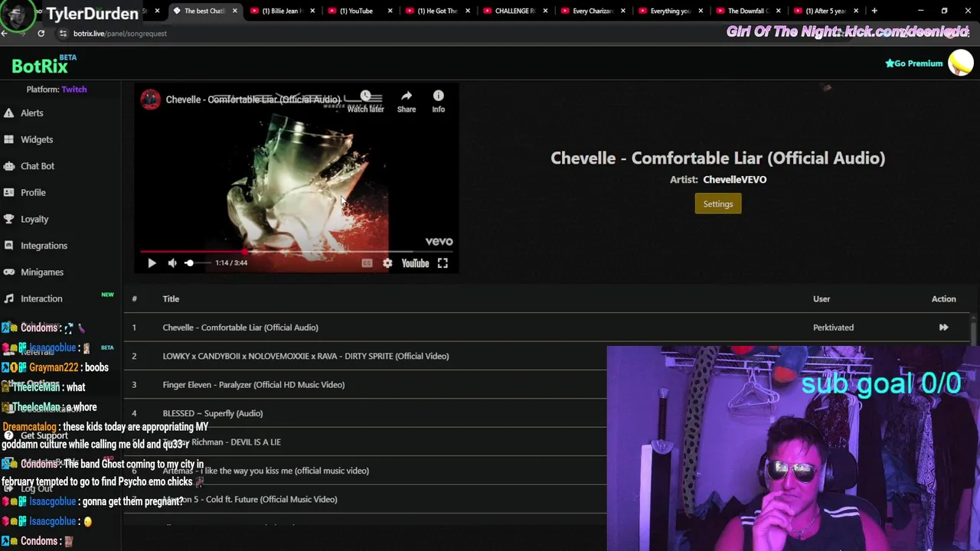Click the Profile card icon
This screenshot has height=551, width=980.
point(8,193)
